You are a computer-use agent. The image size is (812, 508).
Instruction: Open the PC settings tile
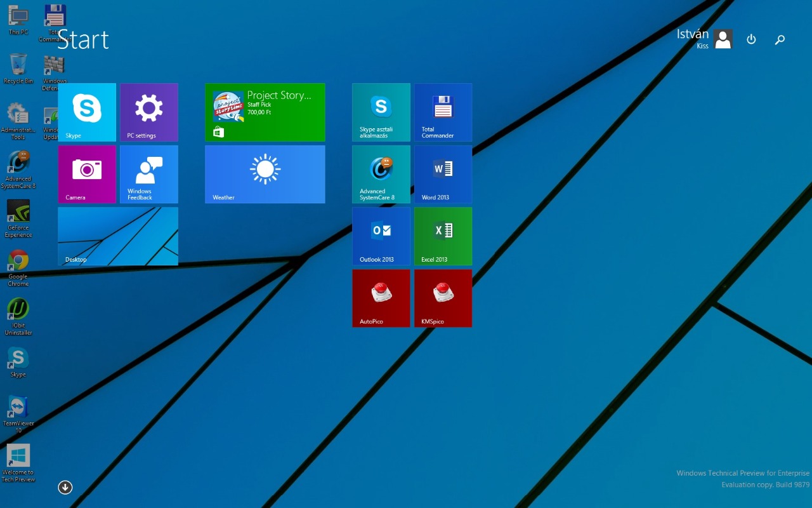[149, 112]
